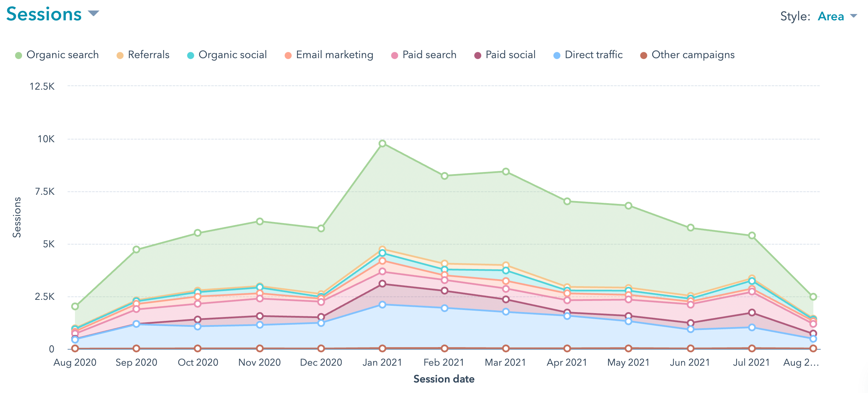
Task: Toggle Organic search legend item
Action: tap(57, 55)
